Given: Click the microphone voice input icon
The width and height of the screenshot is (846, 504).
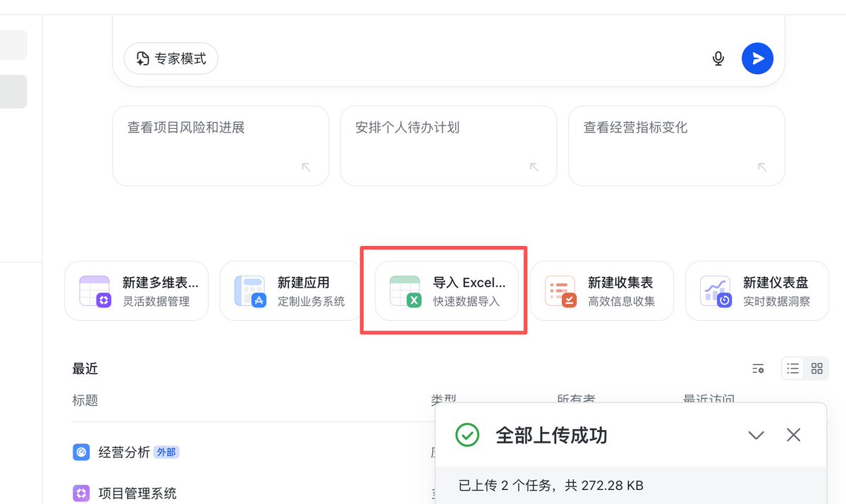Looking at the screenshot, I should coord(718,59).
